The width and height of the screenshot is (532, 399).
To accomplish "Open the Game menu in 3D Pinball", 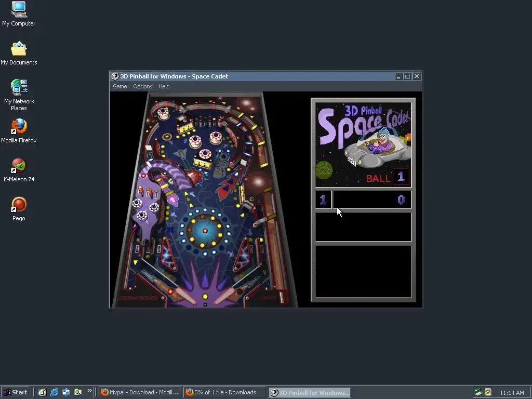I will (x=120, y=87).
